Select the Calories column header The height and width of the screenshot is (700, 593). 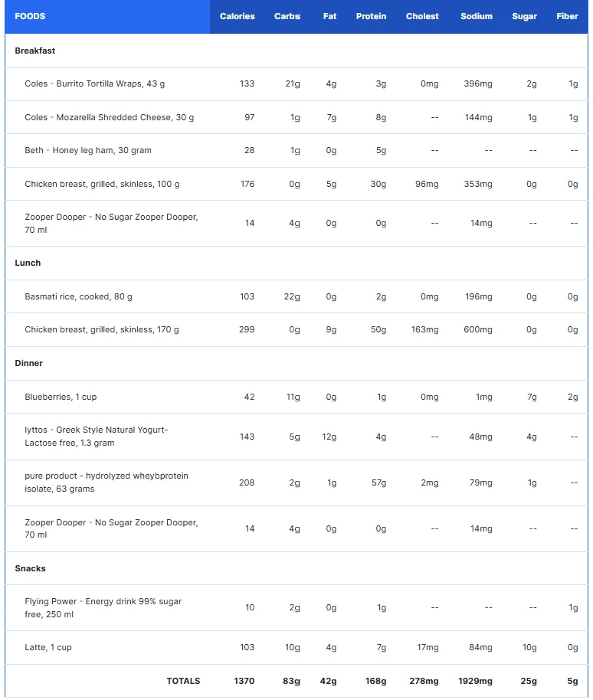click(237, 16)
